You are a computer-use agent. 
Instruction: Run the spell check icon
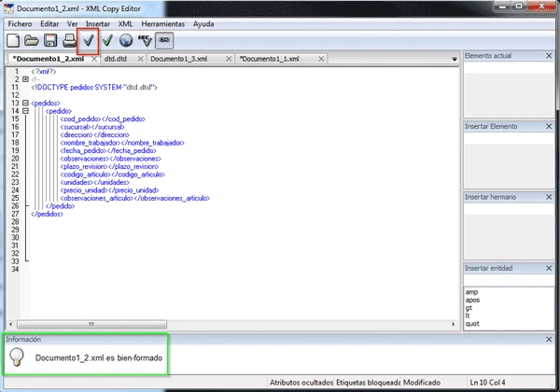pos(145,40)
